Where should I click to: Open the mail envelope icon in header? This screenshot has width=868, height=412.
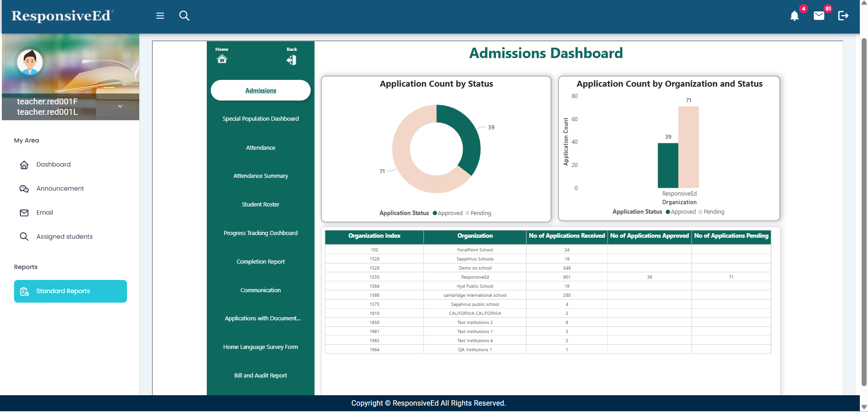(819, 16)
